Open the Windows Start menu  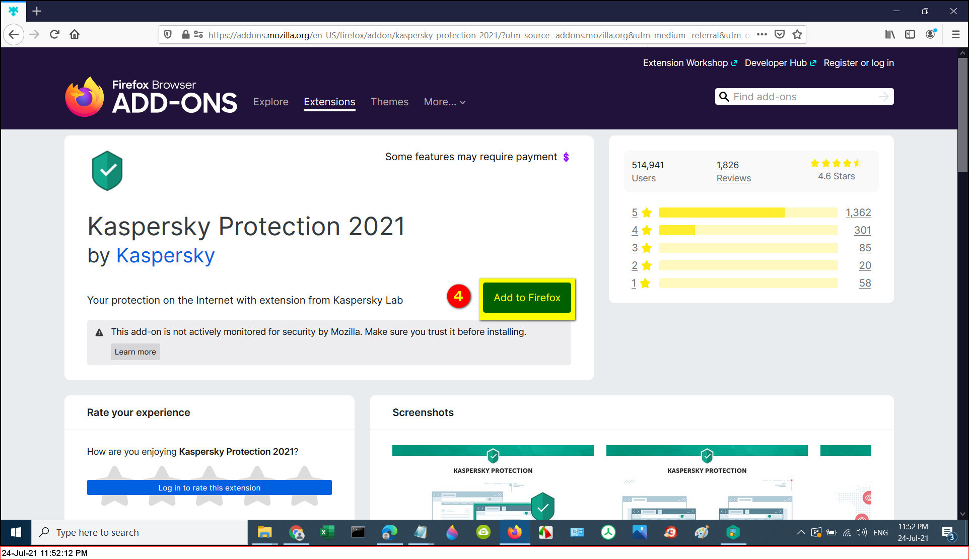click(x=16, y=532)
